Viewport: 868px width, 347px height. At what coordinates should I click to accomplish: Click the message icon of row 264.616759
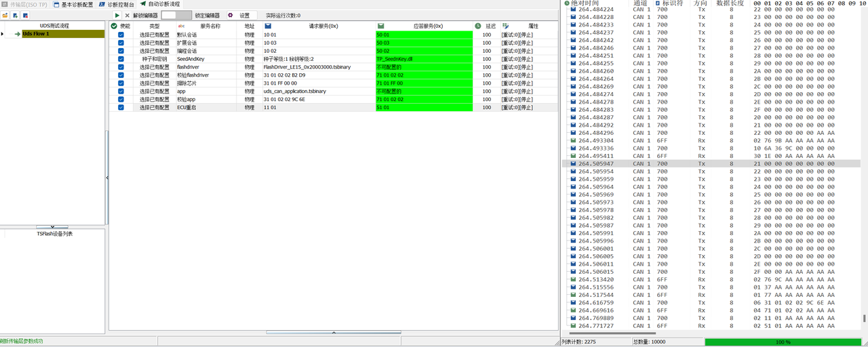point(573,303)
